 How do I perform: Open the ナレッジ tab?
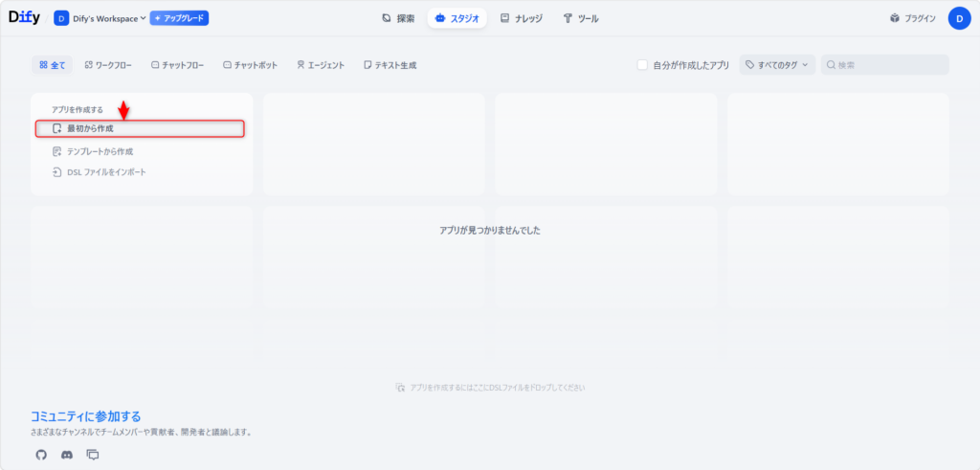[523, 18]
